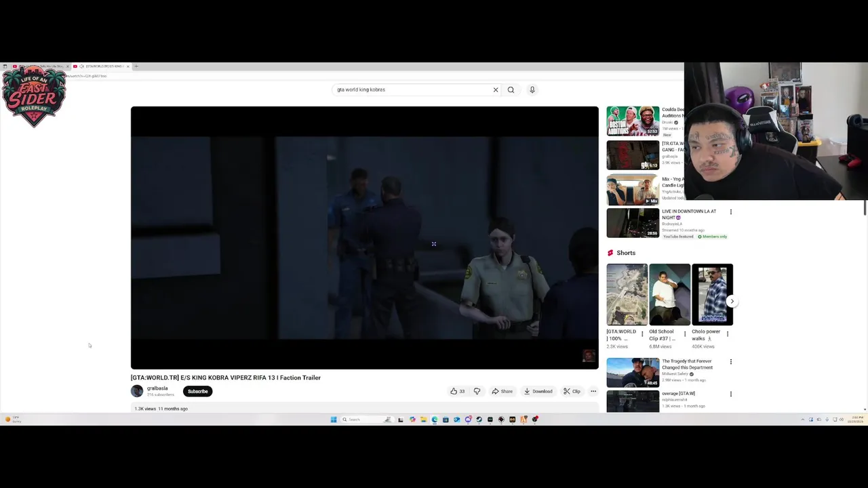Open the gralbasla channel avatar

pos(137,391)
